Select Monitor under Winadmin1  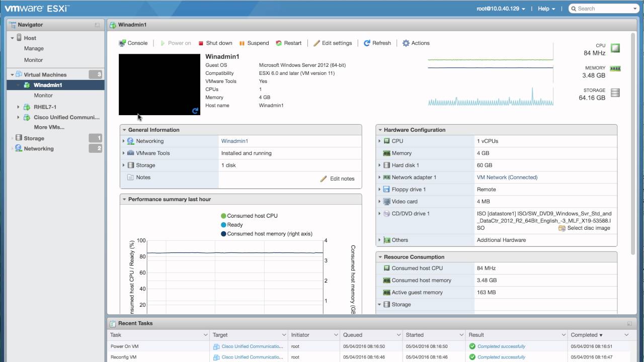click(43, 96)
